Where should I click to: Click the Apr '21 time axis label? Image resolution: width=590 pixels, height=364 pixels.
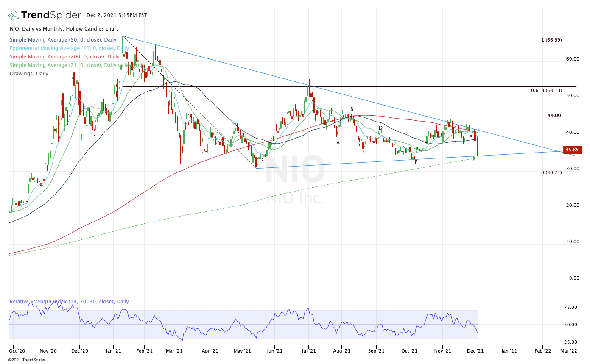[x=210, y=350]
